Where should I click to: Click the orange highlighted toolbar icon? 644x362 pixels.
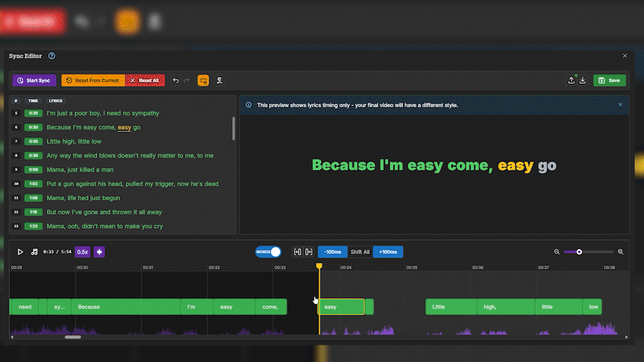point(203,80)
